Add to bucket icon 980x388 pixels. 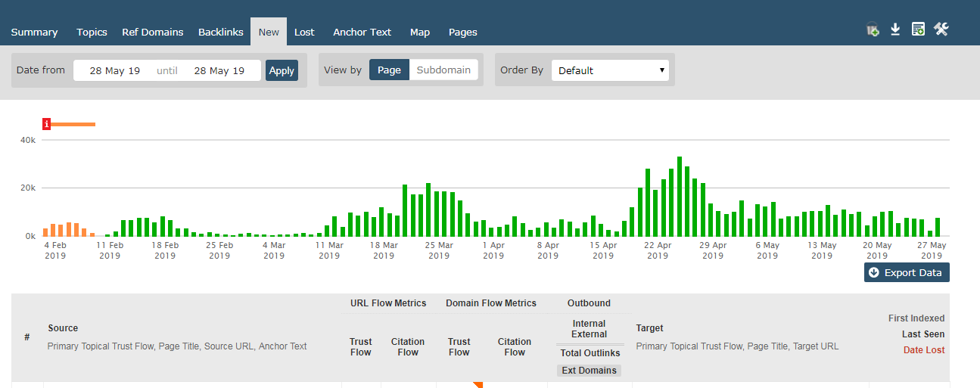(x=873, y=30)
